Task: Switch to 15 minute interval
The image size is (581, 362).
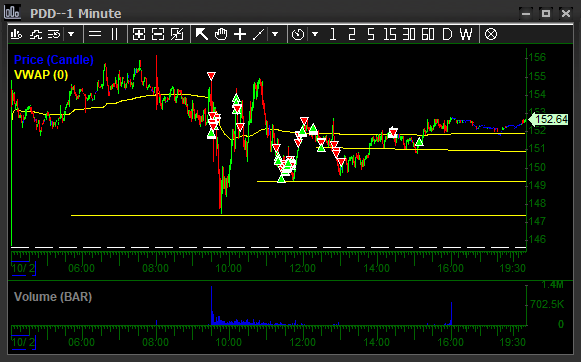Action: (x=390, y=34)
